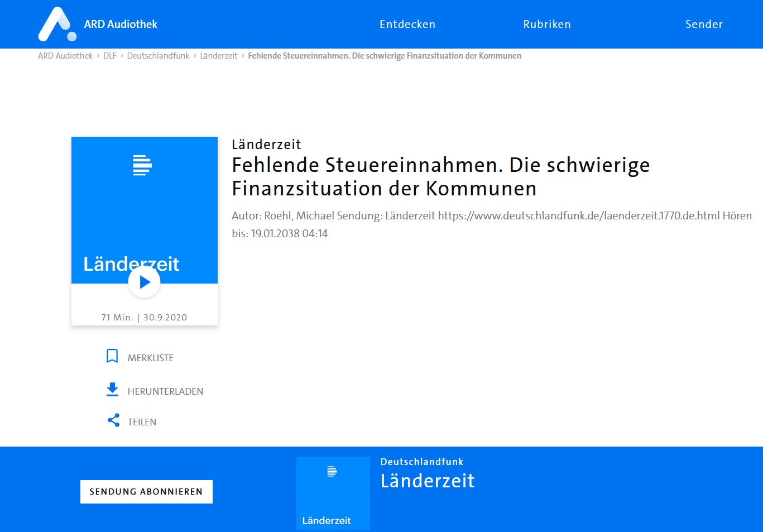Click ARD Audiothek breadcrumb link
The image size is (763, 532).
point(65,56)
